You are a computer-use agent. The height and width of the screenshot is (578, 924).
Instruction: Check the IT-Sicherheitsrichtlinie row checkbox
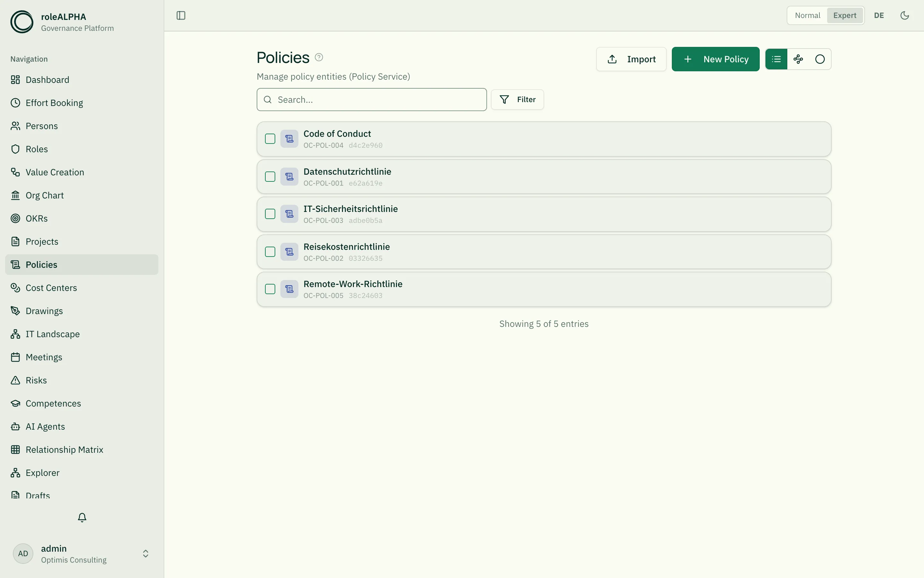[270, 214]
